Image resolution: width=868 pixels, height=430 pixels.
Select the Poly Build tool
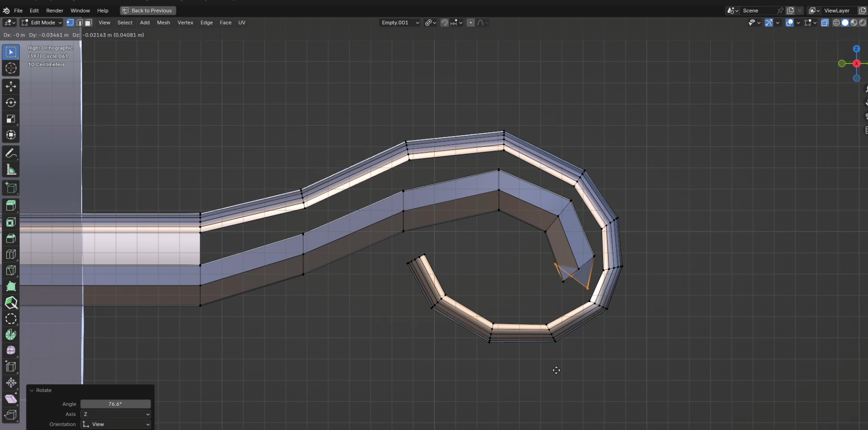[11, 287]
